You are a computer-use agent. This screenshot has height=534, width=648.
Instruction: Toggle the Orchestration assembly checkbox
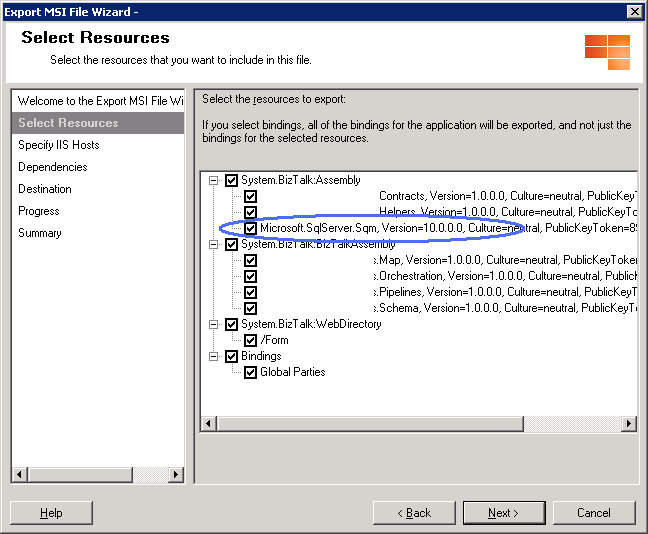[x=251, y=276]
